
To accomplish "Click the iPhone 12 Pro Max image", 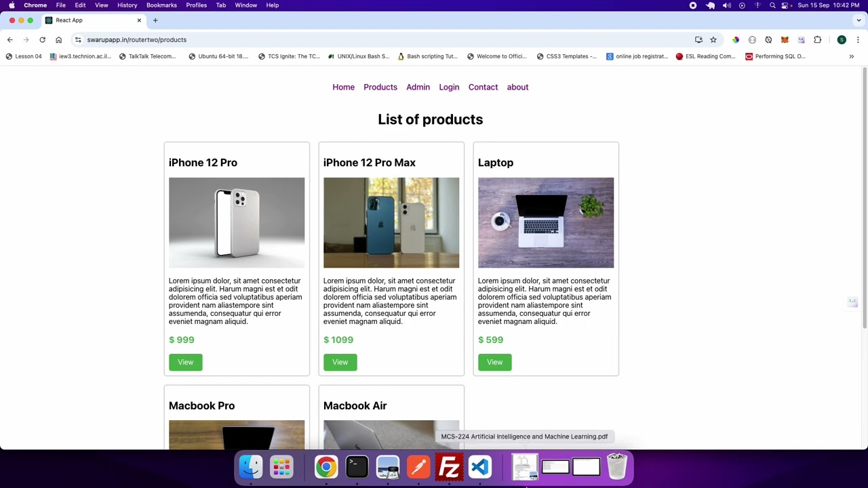I will [x=391, y=223].
